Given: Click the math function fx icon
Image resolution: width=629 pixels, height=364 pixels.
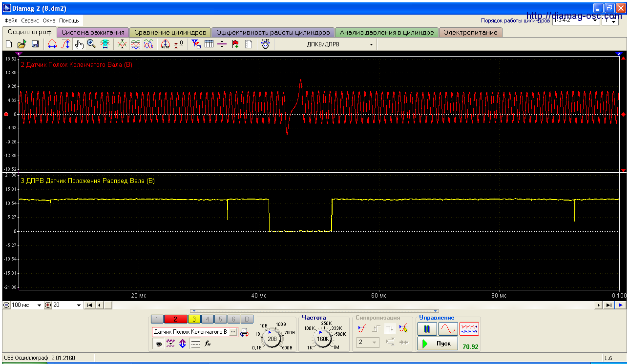Looking at the screenshot, I should tap(208, 344).
